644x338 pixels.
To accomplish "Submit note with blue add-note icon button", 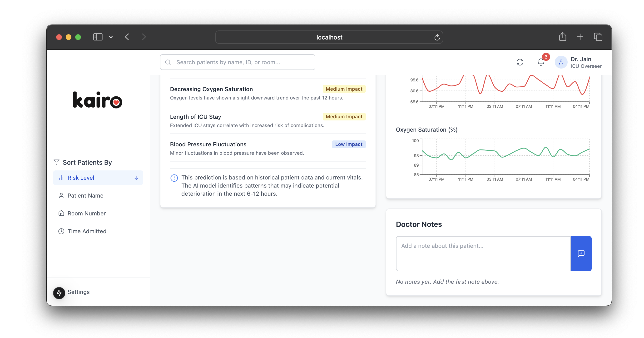I will pos(581,253).
